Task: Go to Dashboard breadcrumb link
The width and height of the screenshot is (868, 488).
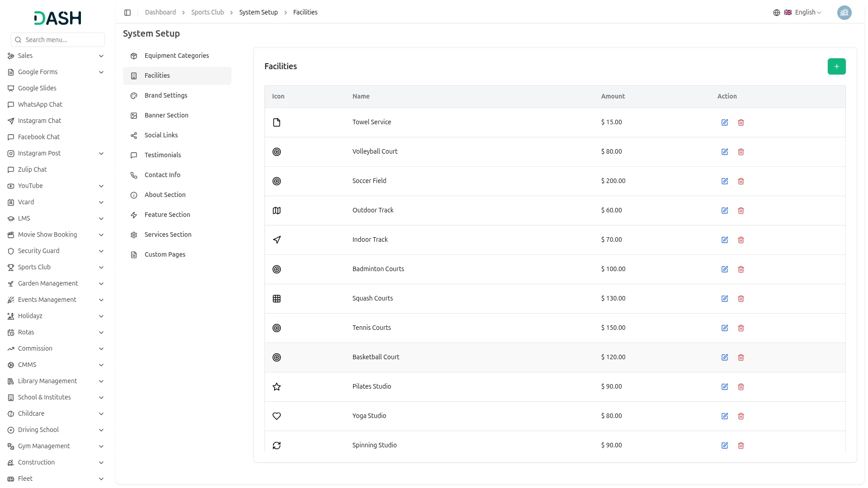Action: pos(160,12)
